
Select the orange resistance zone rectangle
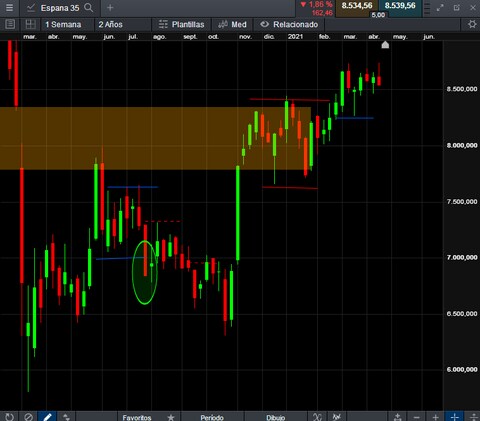pyautogui.click(x=155, y=138)
